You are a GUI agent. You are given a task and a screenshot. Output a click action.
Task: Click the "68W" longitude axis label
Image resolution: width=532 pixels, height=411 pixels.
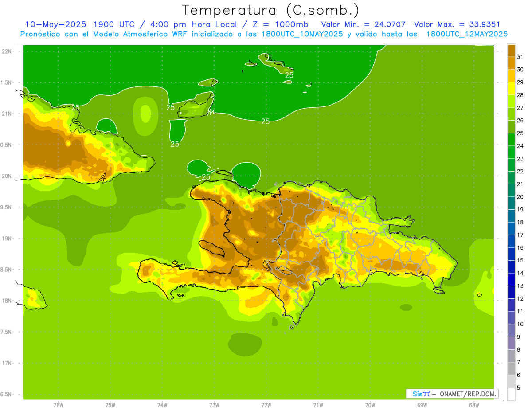(474, 405)
